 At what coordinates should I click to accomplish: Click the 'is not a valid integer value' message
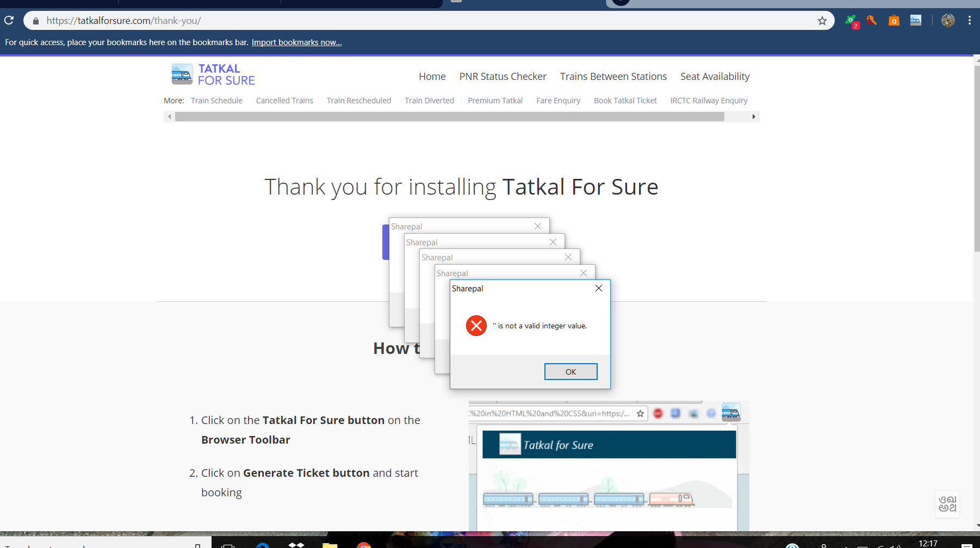(x=540, y=326)
